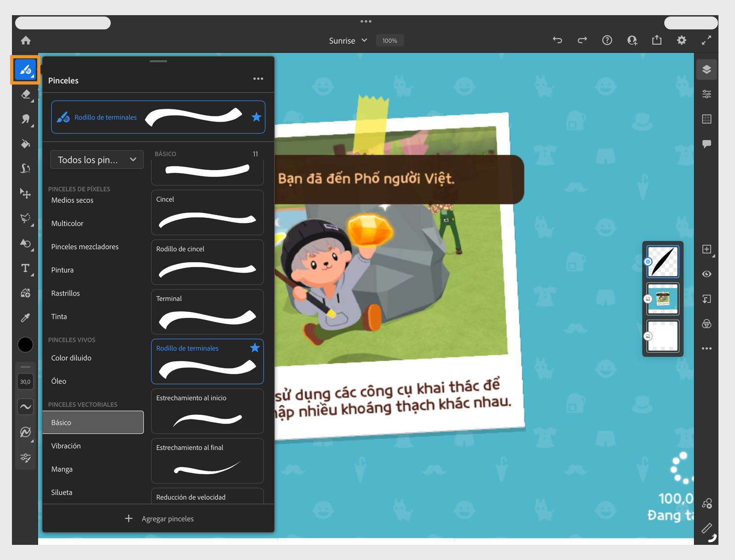The width and height of the screenshot is (735, 560).
Task: Toggle layer visibility eye icon
Action: coord(707,274)
